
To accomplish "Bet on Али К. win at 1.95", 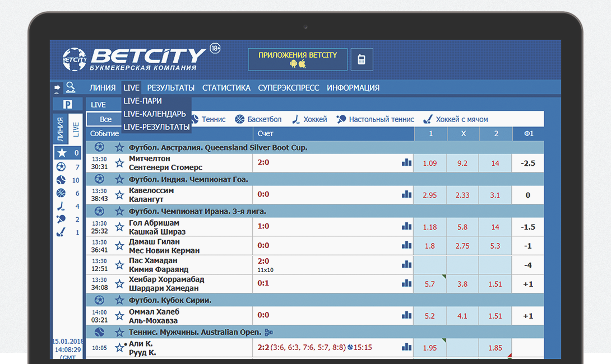I will click(x=430, y=348).
